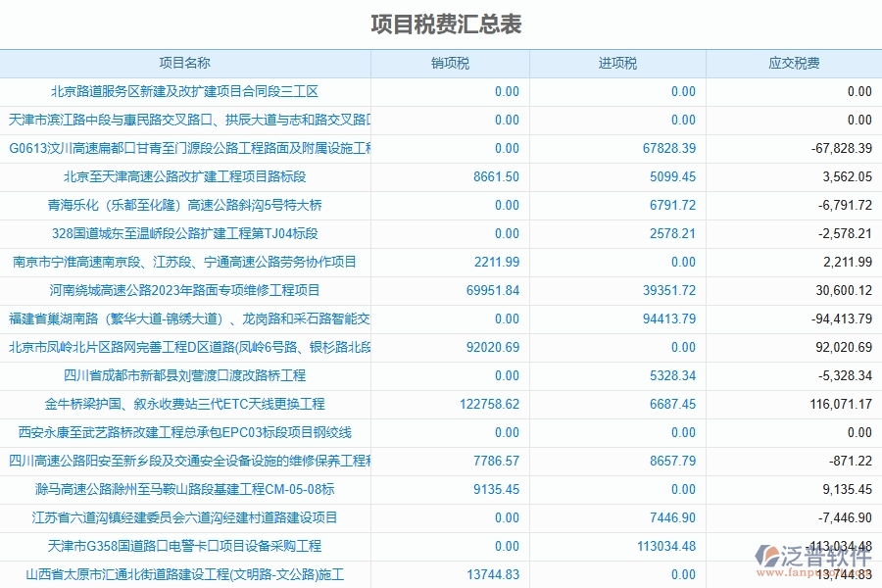Select 北京至天津高速公路改扩建工程 row
Viewport: 882px width, 588px height.
pos(186,177)
